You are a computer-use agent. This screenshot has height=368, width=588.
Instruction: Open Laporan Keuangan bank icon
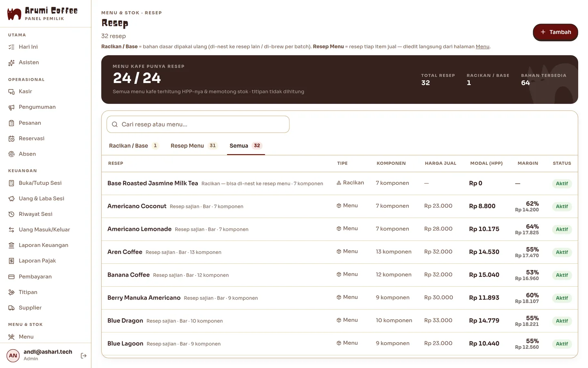coord(11,245)
